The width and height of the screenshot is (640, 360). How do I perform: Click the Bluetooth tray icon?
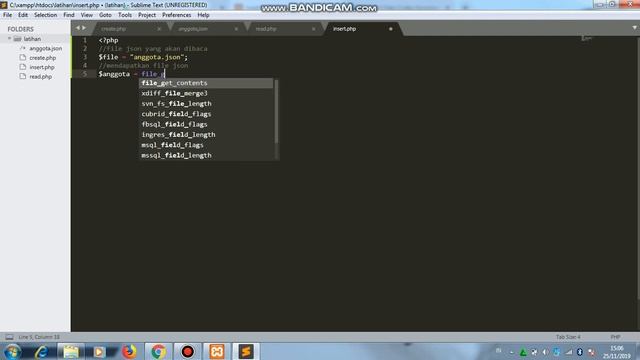pos(580,352)
